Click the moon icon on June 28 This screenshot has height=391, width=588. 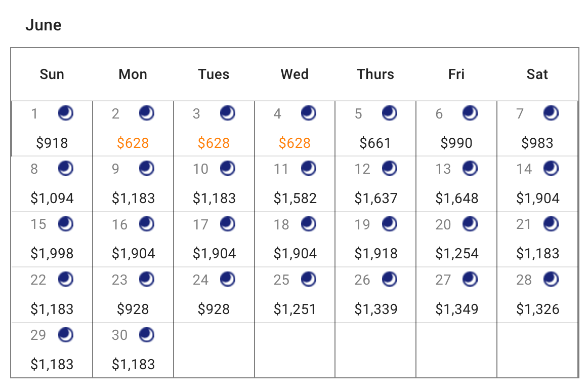tap(551, 279)
